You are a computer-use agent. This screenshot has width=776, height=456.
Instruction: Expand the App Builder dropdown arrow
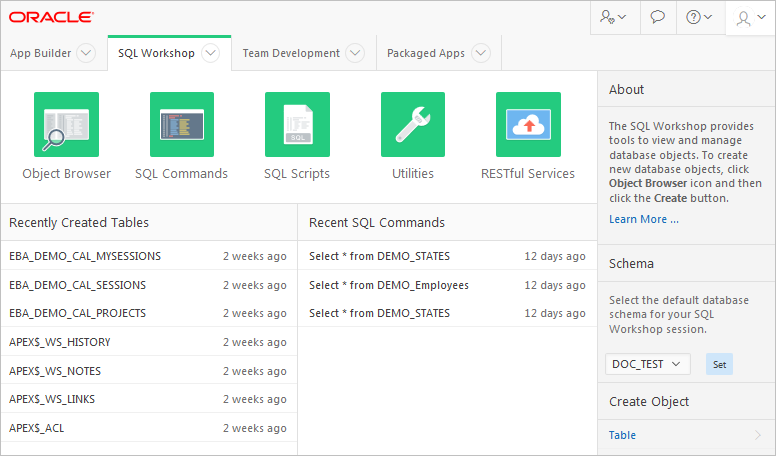pos(86,54)
